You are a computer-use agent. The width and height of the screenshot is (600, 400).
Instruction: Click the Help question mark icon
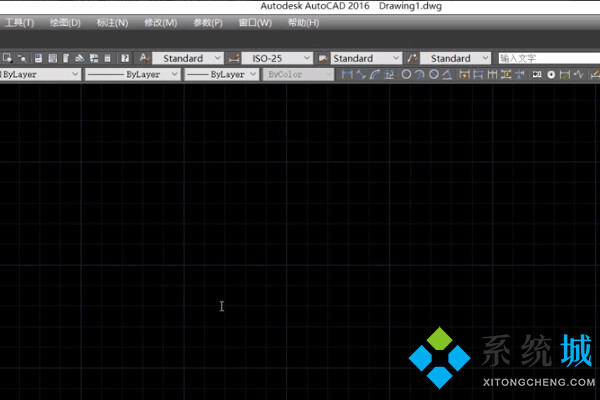pyautogui.click(x=125, y=59)
